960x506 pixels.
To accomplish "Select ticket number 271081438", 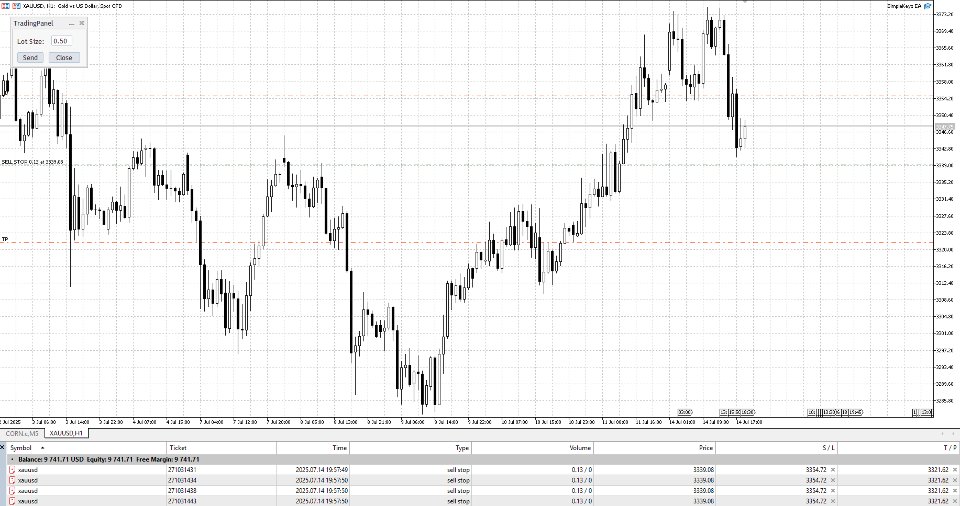I will (182, 491).
